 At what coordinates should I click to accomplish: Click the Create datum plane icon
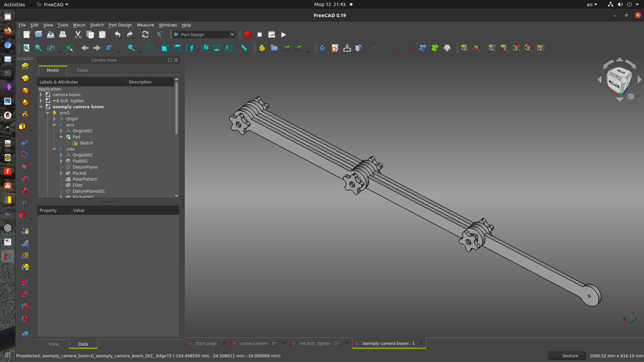(x=399, y=48)
